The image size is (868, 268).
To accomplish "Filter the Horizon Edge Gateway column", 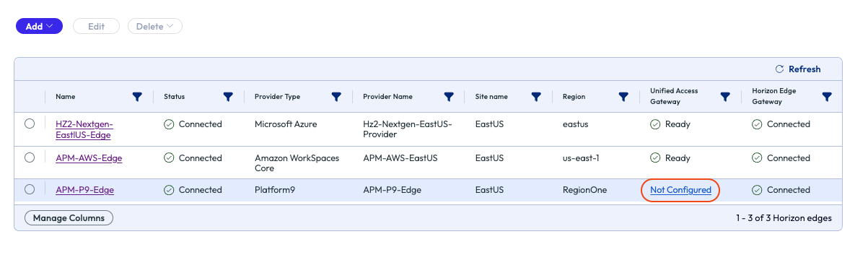I will (828, 96).
